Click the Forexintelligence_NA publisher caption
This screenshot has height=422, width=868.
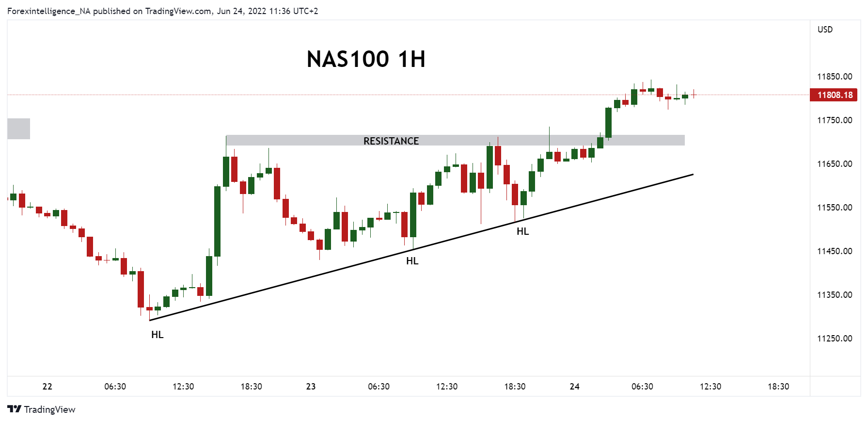(163, 11)
